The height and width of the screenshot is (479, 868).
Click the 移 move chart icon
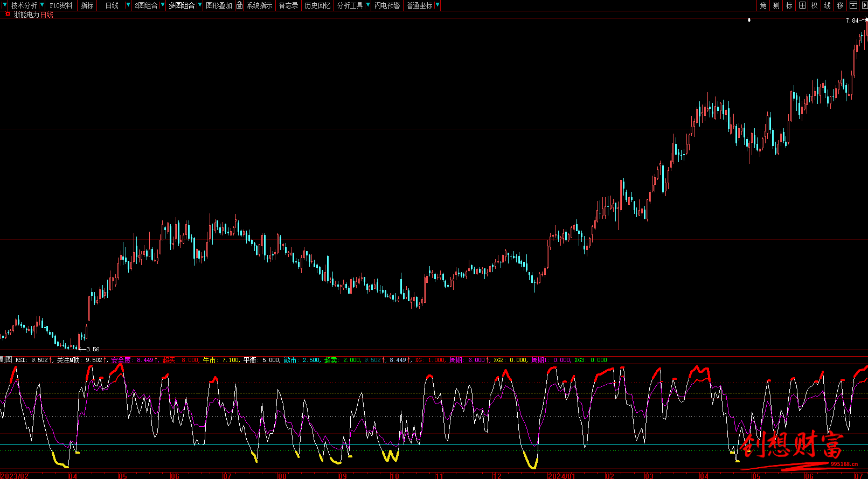840,5
